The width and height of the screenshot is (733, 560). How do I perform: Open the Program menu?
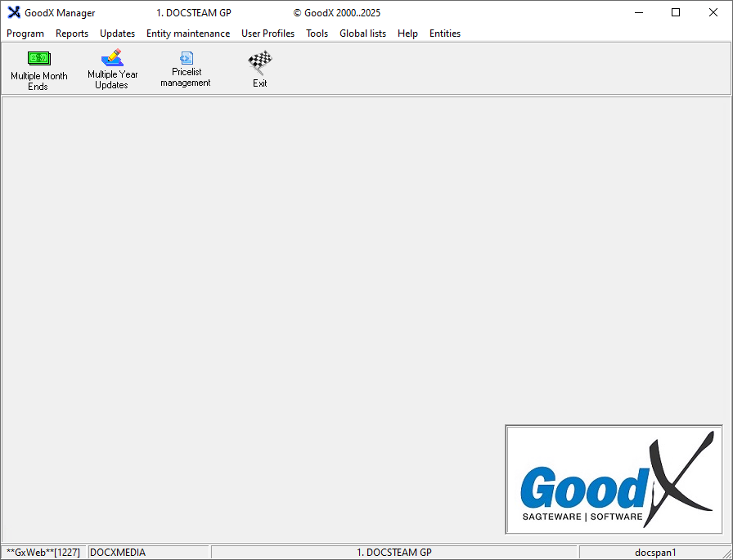click(25, 34)
